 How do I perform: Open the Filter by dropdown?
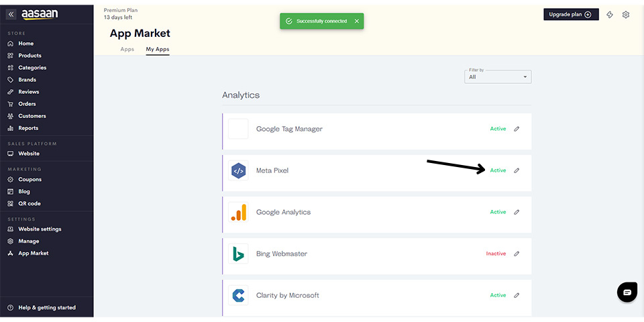(x=498, y=76)
